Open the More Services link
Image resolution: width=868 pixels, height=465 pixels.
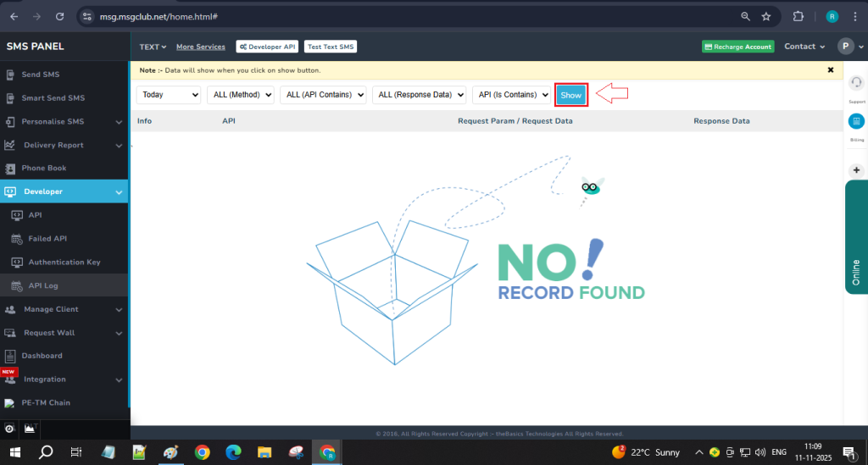tap(200, 47)
